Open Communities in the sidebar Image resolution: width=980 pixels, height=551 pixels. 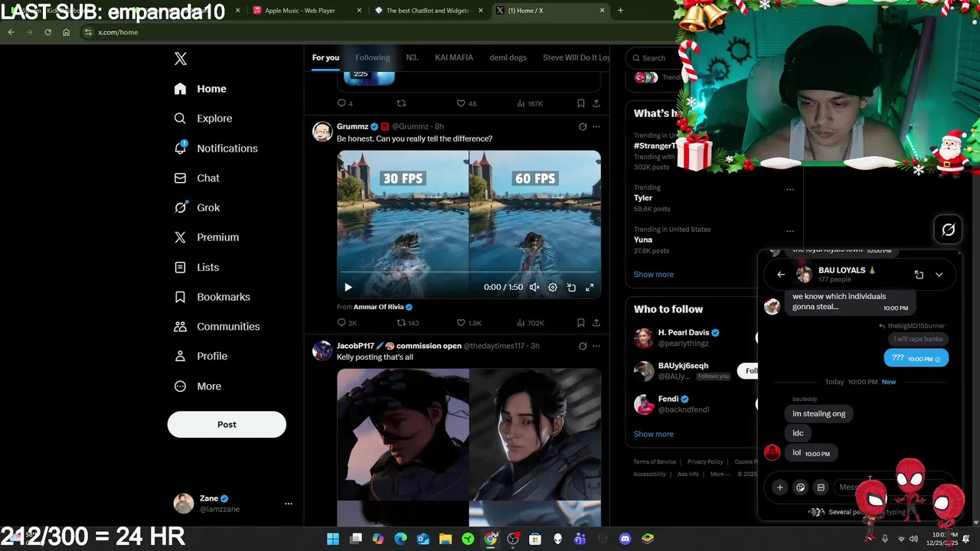click(x=217, y=326)
